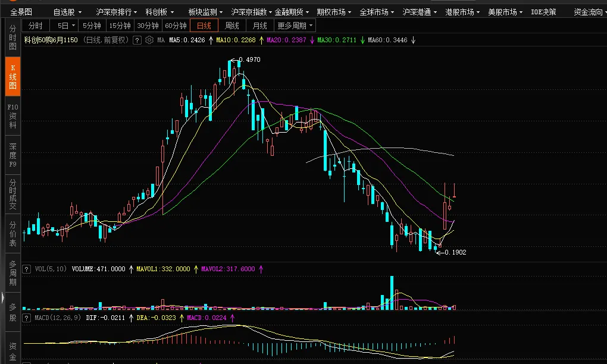Click the sidebar collapse arrow handle
Image resolution: width=607 pixels, height=364 pixels.
(x=3, y=297)
